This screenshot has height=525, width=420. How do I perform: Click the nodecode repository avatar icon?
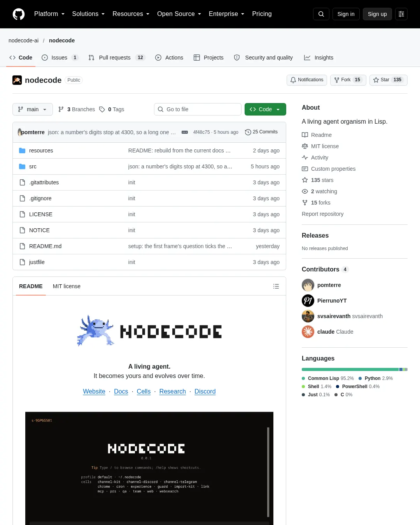click(x=17, y=80)
